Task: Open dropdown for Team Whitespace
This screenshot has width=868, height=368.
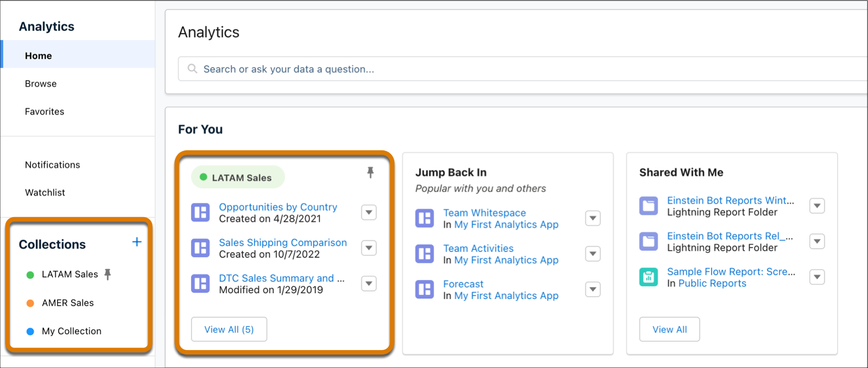Action: [x=593, y=218]
